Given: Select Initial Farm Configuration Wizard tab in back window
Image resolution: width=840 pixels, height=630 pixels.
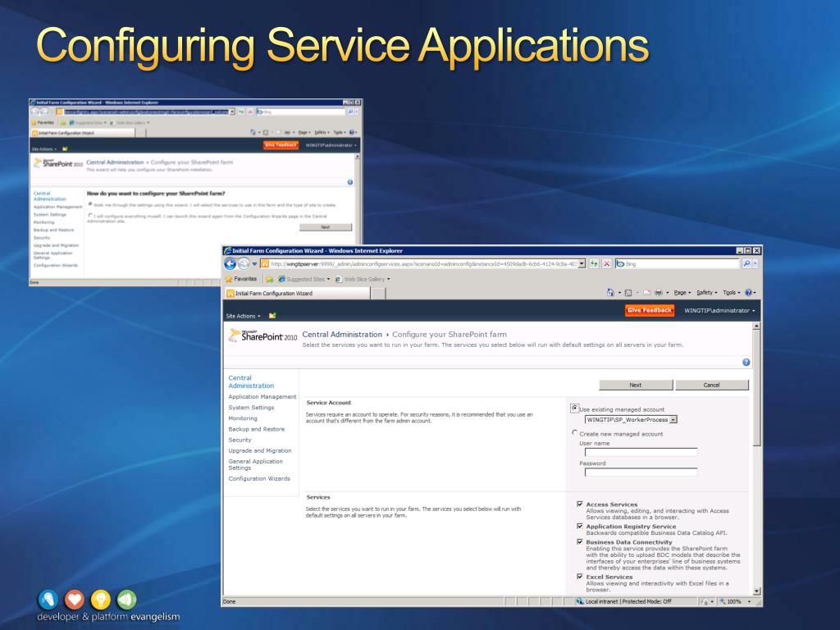Looking at the screenshot, I should [83, 133].
